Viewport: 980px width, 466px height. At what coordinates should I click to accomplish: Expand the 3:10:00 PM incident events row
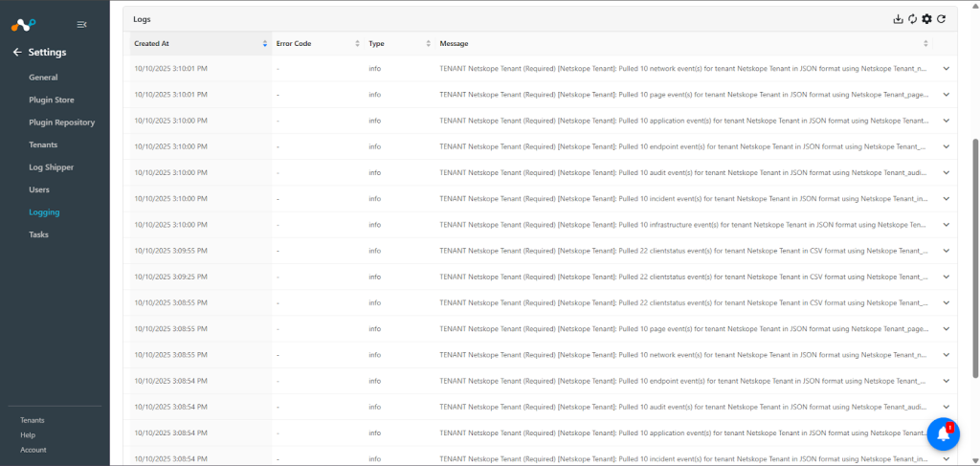tap(947, 199)
